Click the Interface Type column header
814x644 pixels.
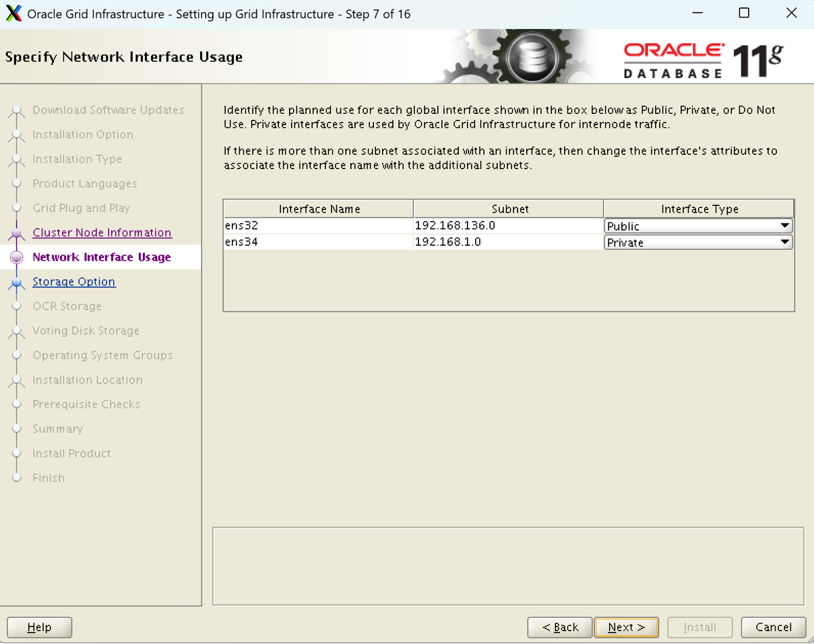[x=699, y=209]
